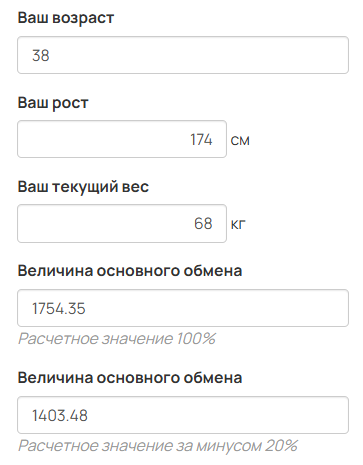
Task: Click the 'см' unit next to height
Action: click(x=240, y=140)
